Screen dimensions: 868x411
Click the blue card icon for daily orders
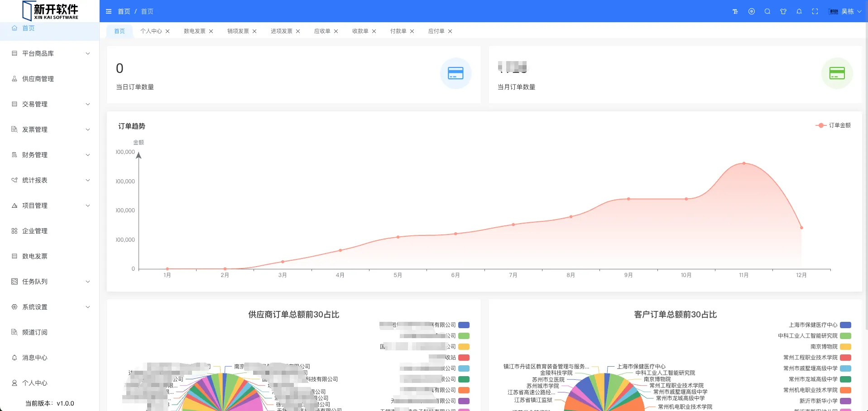pos(456,73)
